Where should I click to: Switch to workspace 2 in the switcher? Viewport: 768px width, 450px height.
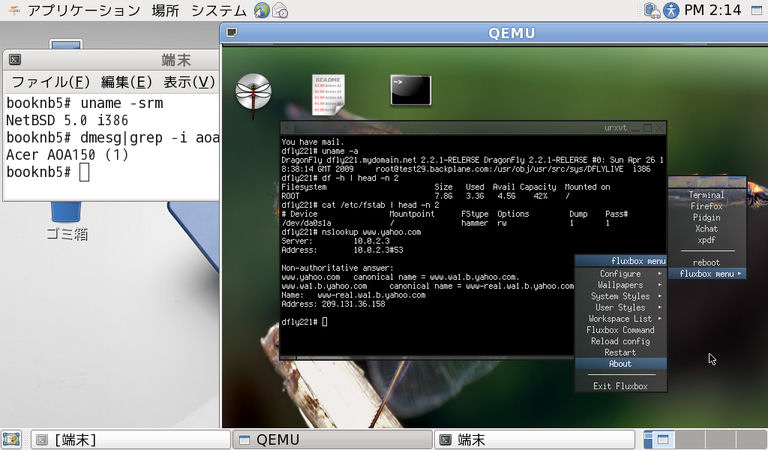tap(690, 440)
